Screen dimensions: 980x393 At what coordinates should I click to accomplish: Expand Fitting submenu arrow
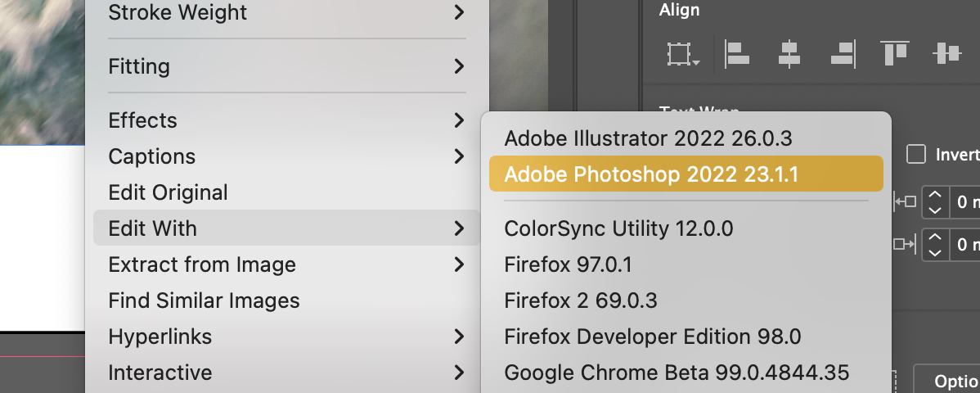460,66
